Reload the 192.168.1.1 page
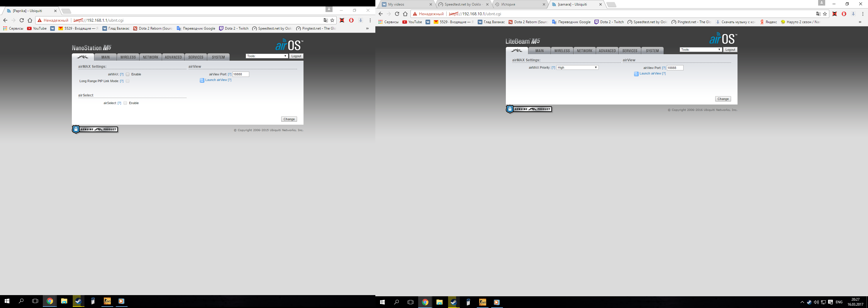Viewport: 868px width, 308px height. (22, 20)
